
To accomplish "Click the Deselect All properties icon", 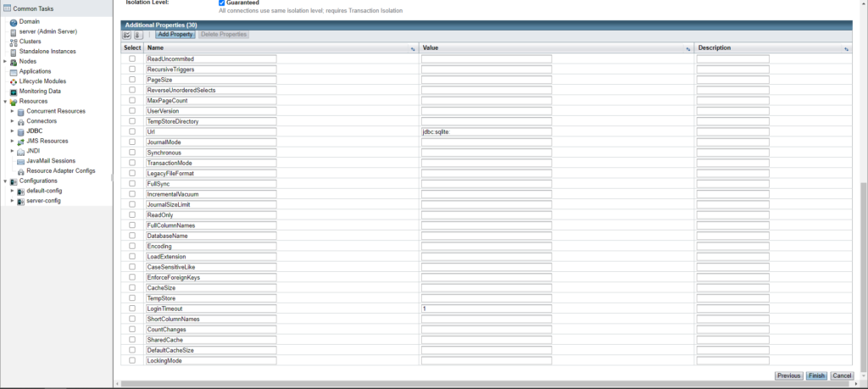I will point(138,34).
